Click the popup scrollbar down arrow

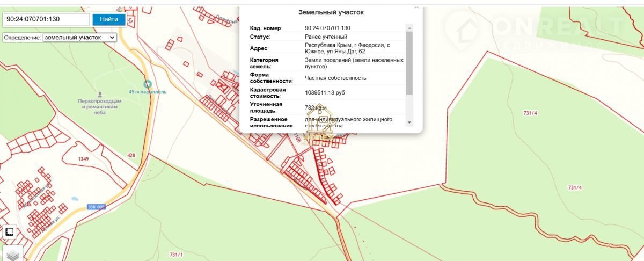409,122
